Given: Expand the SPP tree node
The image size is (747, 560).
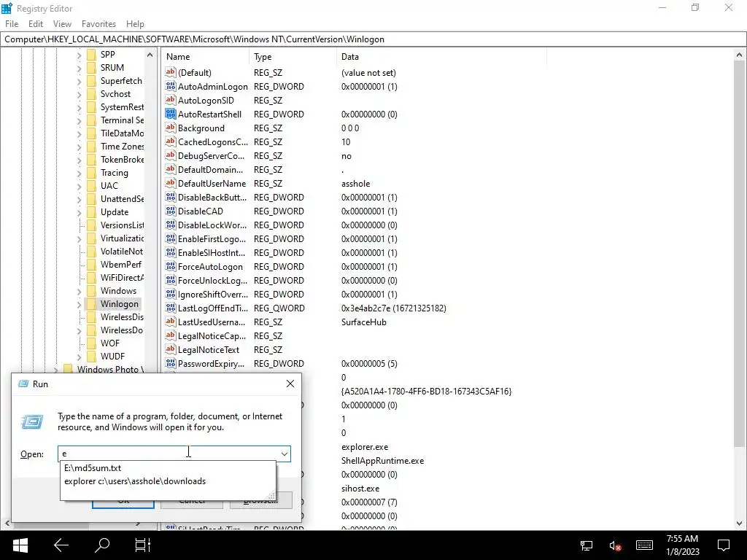Looking at the screenshot, I should pos(79,55).
